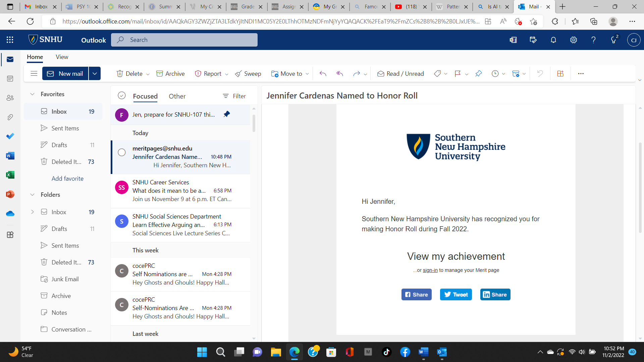Toggle the hamburger navigation pane button

34,73
